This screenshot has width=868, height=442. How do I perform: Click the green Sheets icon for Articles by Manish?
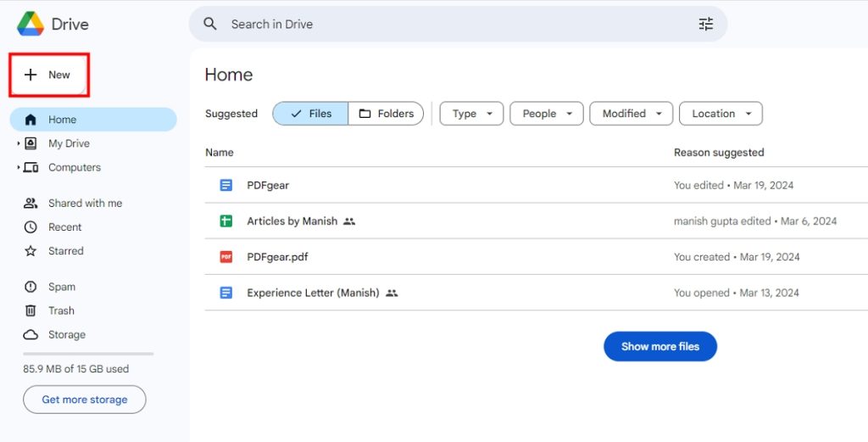pos(226,221)
